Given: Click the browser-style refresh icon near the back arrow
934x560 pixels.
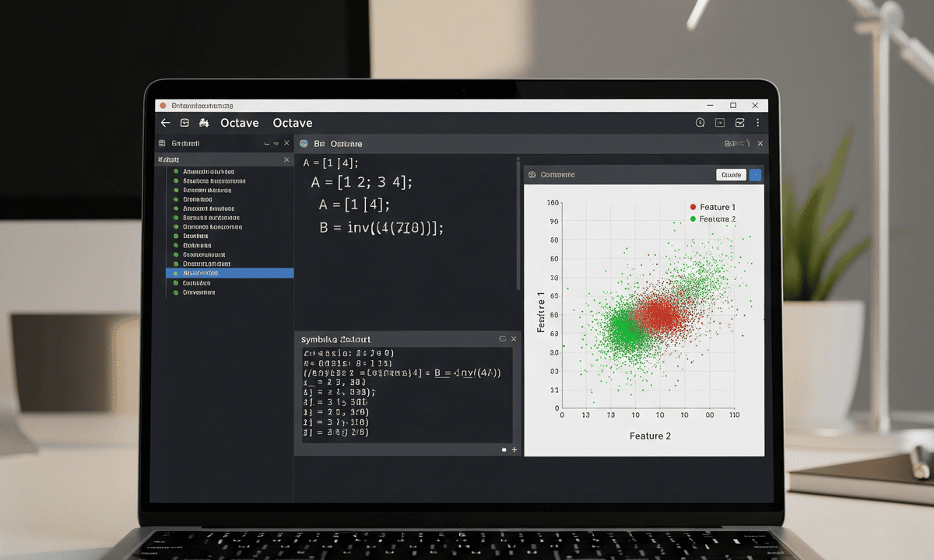Looking at the screenshot, I should pos(184,122).
